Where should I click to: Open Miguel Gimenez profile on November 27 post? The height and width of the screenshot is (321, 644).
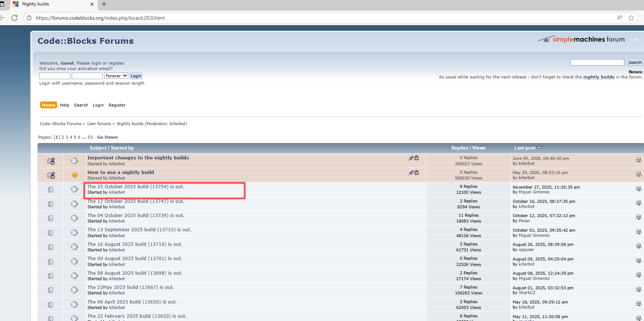click(534, 192)
